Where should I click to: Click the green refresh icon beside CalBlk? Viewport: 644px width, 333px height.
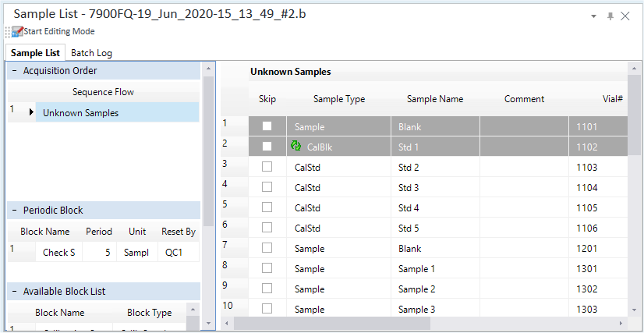[x=296, y=146]
